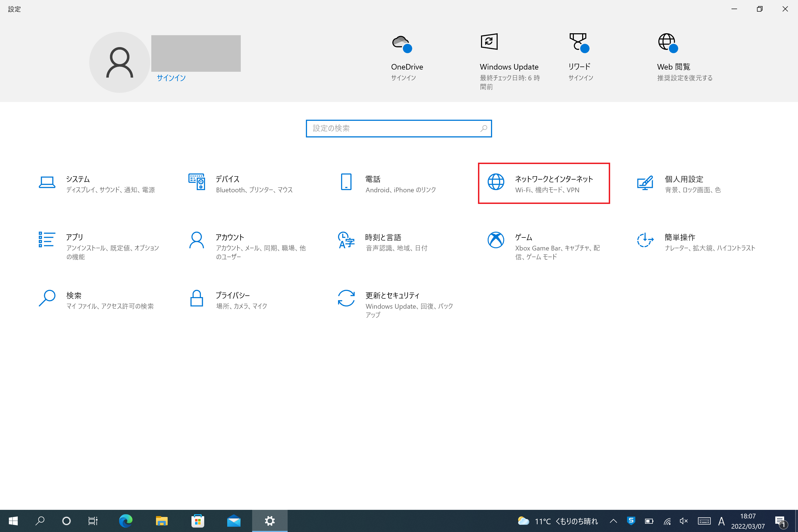Click the Settings gear on the taskbar

point(270,521)
